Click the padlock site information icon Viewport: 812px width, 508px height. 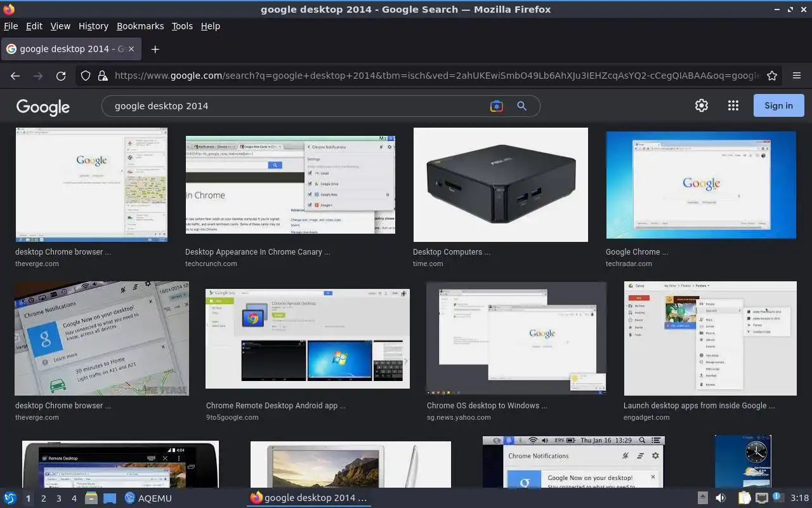click(102, 76)
